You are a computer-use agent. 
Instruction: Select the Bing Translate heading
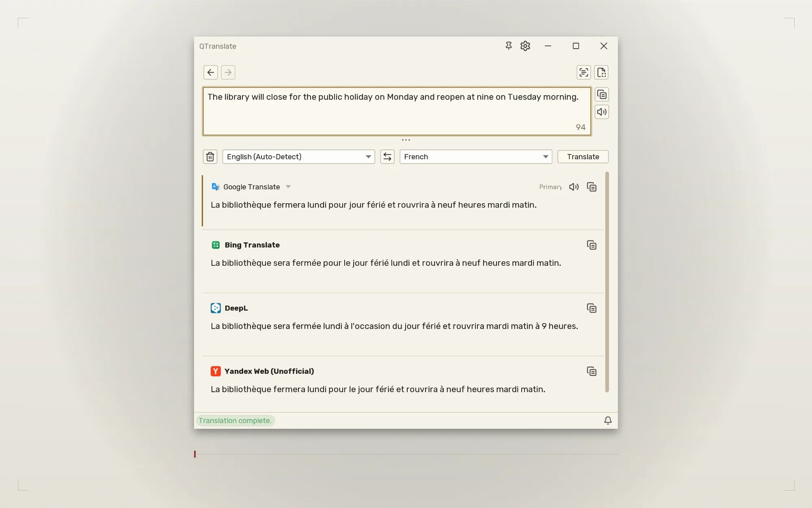[252, 245]
